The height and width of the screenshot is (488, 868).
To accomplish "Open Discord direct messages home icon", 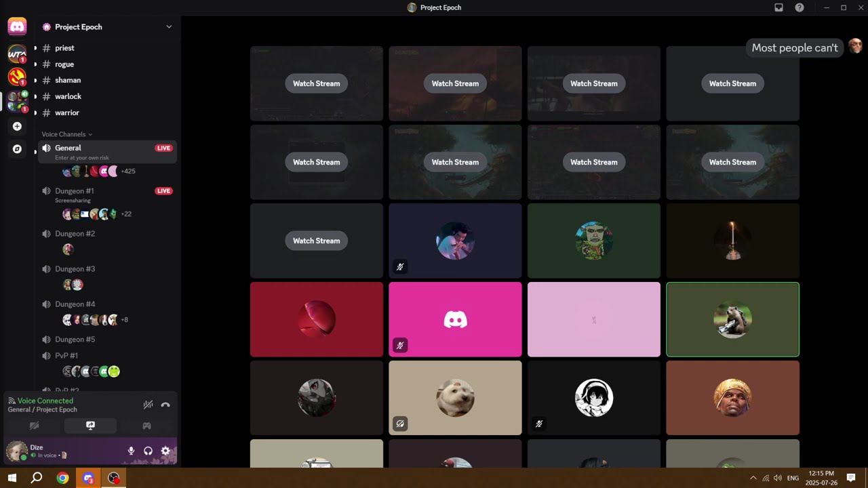I will coord(17,27).
